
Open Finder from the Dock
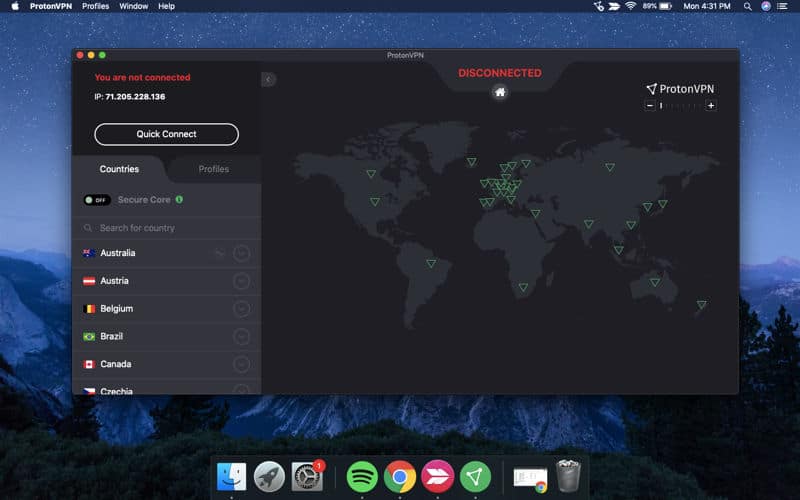[x=231, y=476]
